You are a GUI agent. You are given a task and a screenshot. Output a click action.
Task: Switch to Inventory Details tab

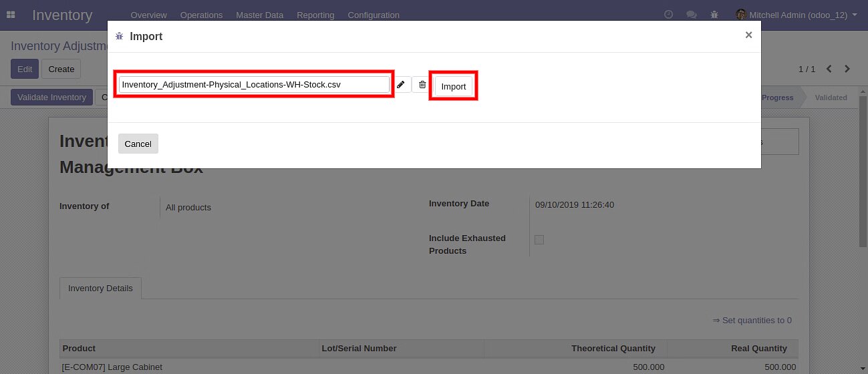[100, 289]
